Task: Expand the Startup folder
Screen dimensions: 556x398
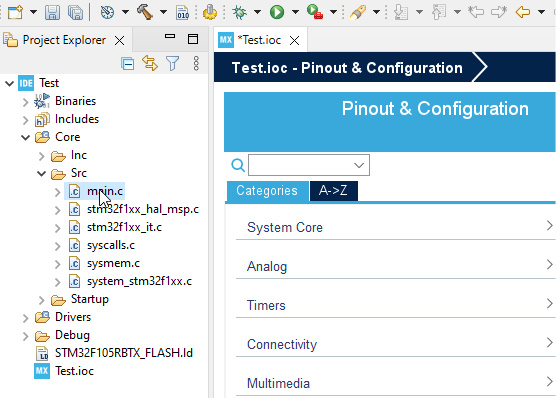Action: coord(41,300)
